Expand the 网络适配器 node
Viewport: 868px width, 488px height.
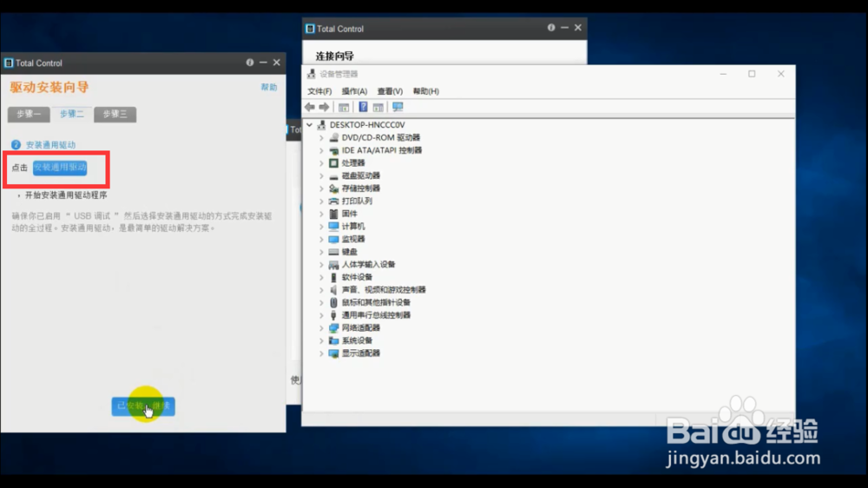[322, 328]
